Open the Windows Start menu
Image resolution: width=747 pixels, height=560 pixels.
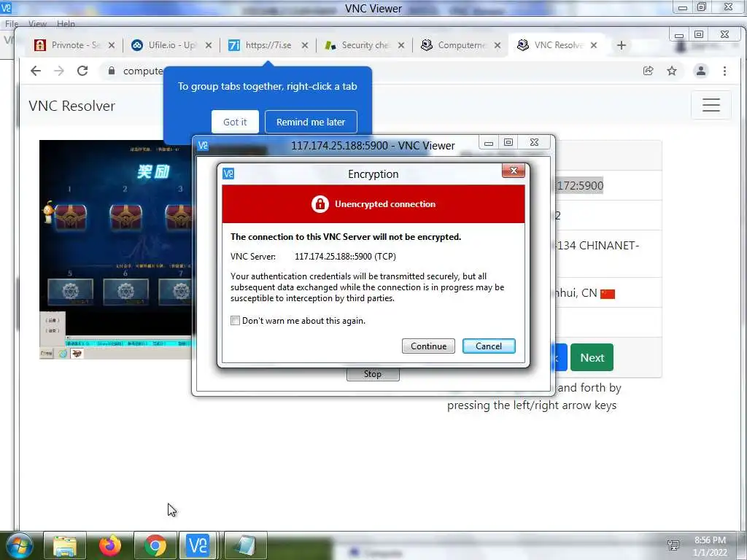tap(18, 545)
